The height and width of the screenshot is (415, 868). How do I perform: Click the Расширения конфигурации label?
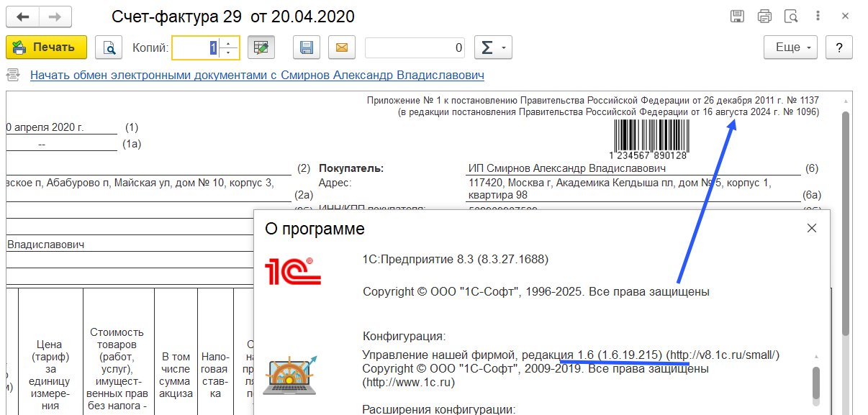(439, 409)
